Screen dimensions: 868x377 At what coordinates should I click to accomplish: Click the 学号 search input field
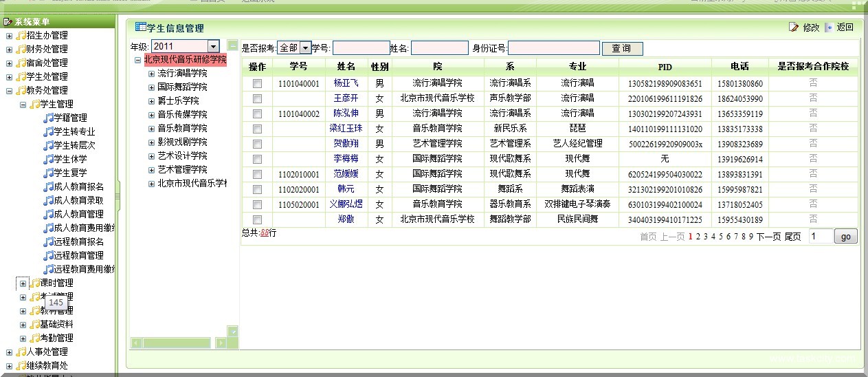[361, 48]
